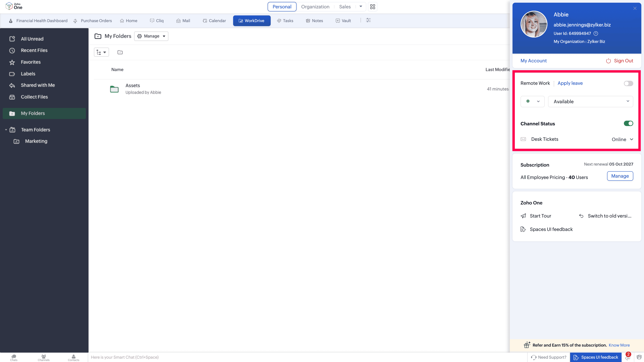Image resolution: width=644 pixels, height=362 pixels.
Task: Open the Desk Tickets Online dropdown
Action: pyautogui.click(x=622, y=139)
